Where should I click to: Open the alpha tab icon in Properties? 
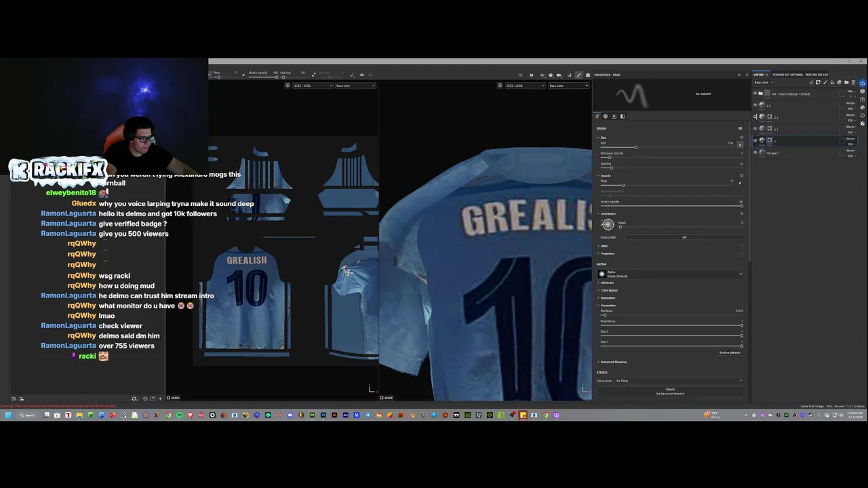click(606, 116)
